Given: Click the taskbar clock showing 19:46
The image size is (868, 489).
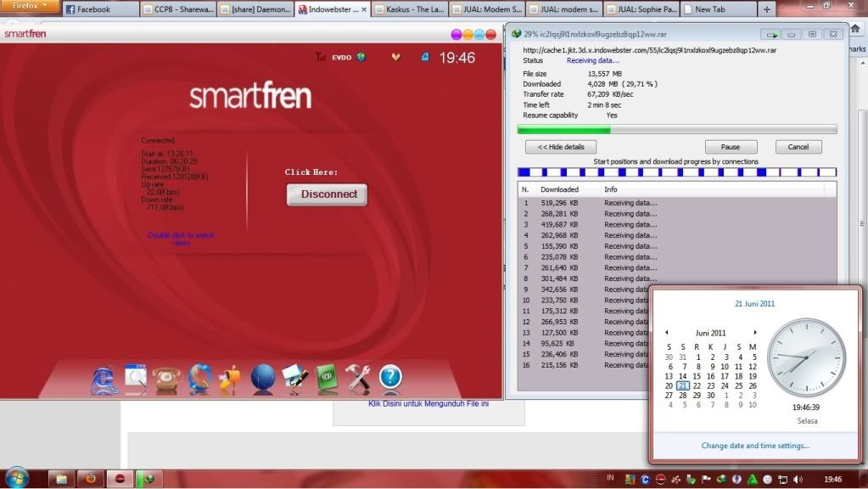Looking at the screenshot, I should (x=832, y=480).
